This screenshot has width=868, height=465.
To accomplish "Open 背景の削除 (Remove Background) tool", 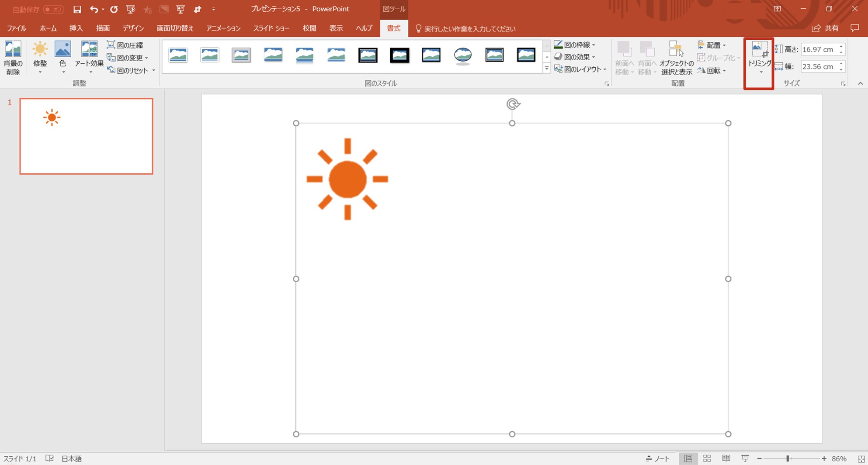I will (13, 58).
